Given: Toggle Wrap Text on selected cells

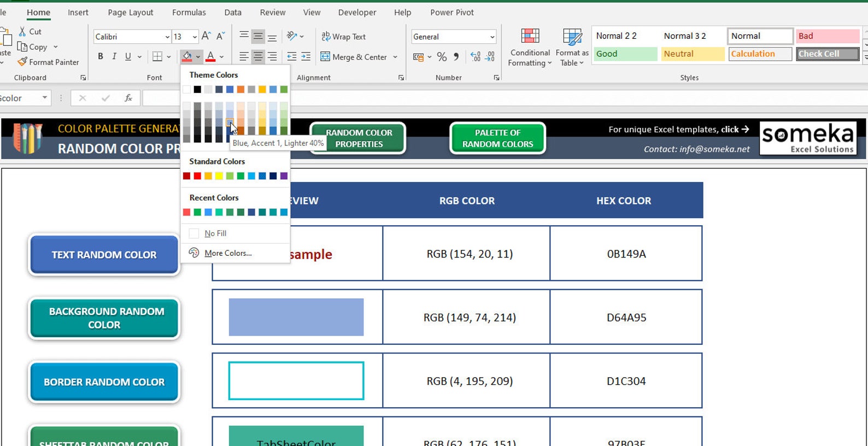Looking at the screenshot, I should (x=343, y=37).
